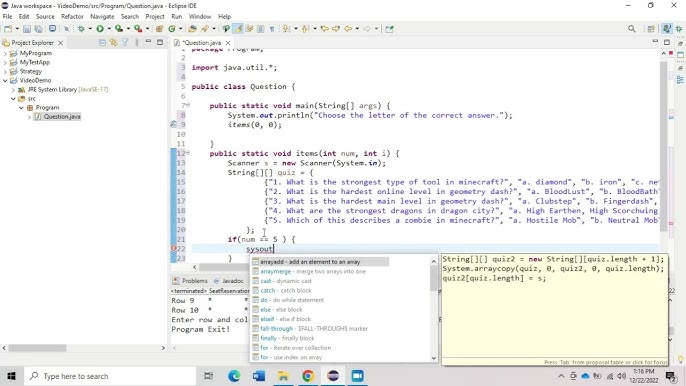This screenshot has width=686, height=386.
Task: Open the Run button dropdown arrow
Action: point(108,29)
